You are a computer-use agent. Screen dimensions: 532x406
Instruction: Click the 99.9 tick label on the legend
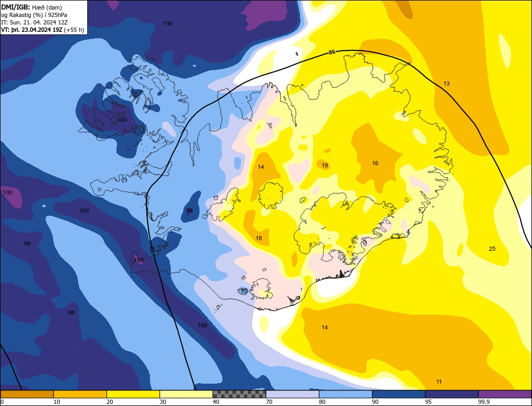pos(483,402)
